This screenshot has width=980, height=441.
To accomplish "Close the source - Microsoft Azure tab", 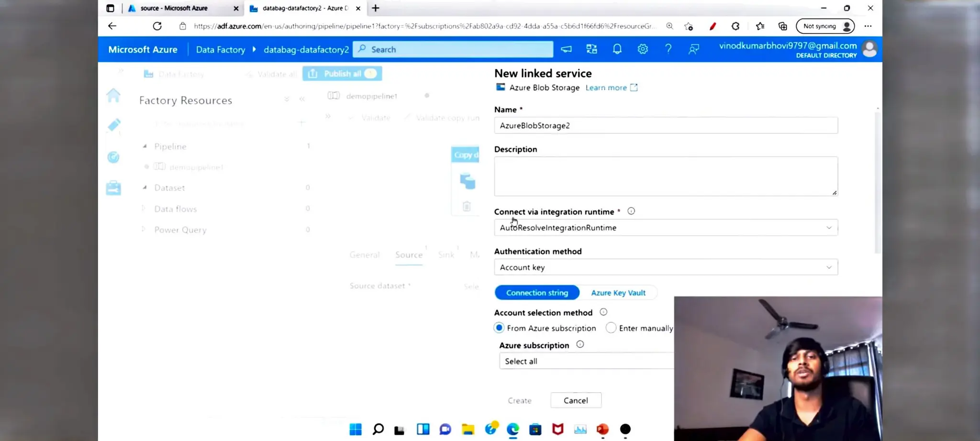I will 236,8.
